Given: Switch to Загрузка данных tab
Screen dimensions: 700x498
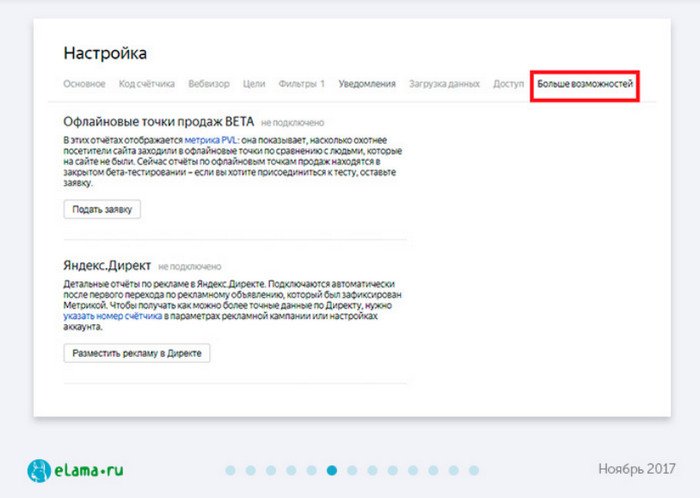Looking at the screenshot, I should (444, 84).
